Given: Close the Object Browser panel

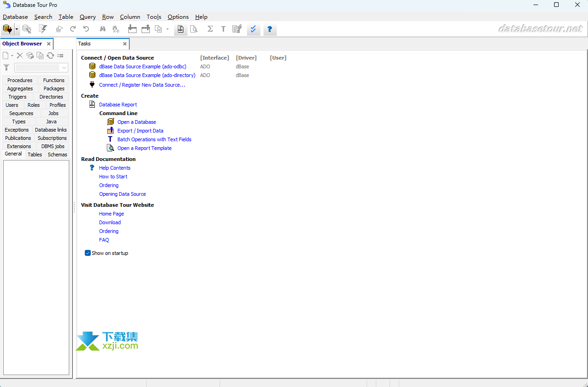Looking at the screenshot, I should coord(49,44).
